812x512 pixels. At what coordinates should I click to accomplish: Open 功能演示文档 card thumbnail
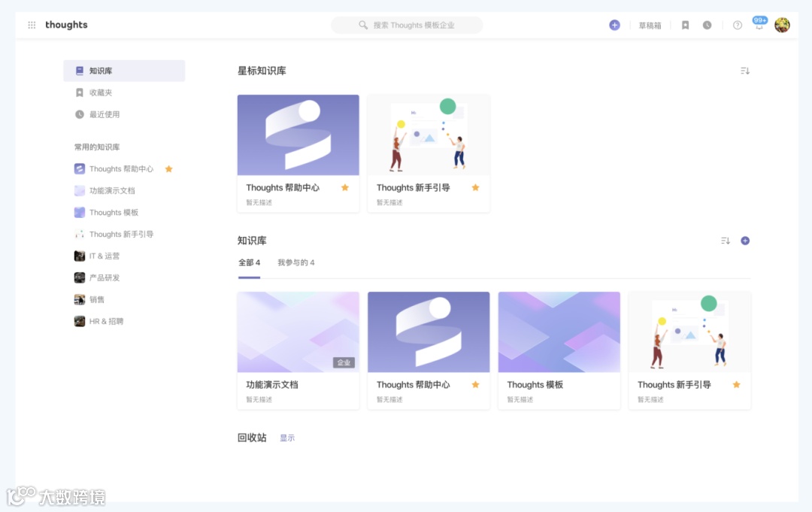[x=298, y=332]
